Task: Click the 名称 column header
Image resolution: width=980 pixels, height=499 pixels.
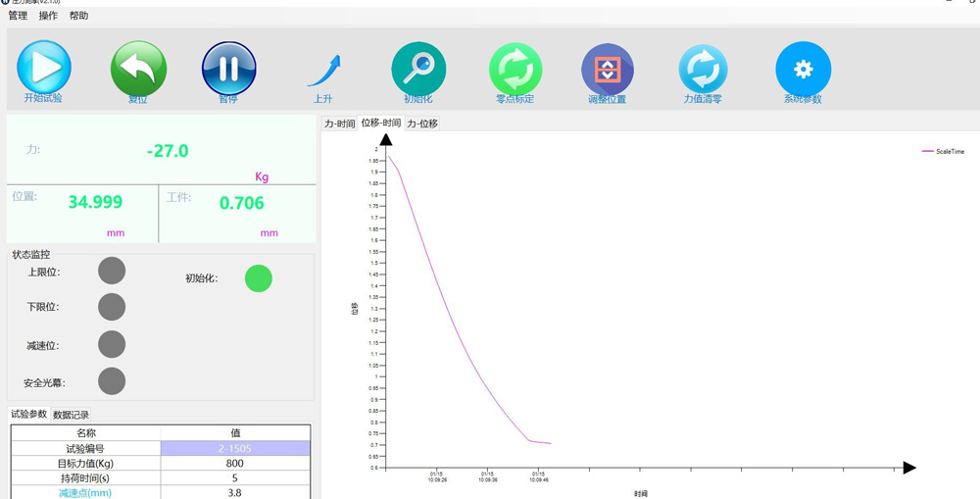Action: 86,432
